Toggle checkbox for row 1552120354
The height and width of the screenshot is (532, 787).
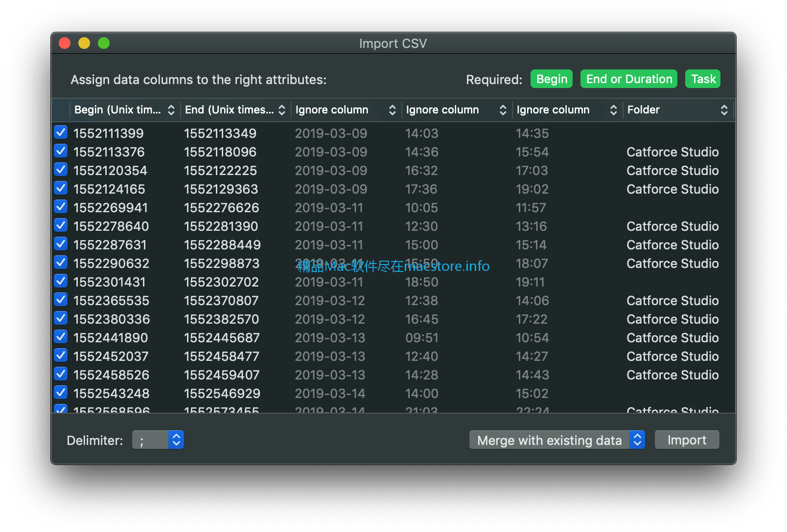coord(61,170)
